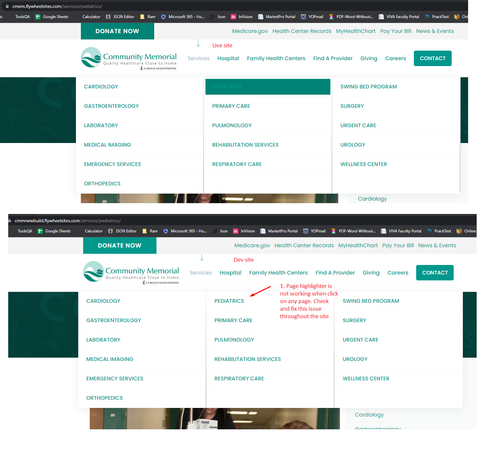This screenshot has height=452, width=500.
Task: Open the Hospital dropdown on the live site
Action: click(x=228, y=58)
